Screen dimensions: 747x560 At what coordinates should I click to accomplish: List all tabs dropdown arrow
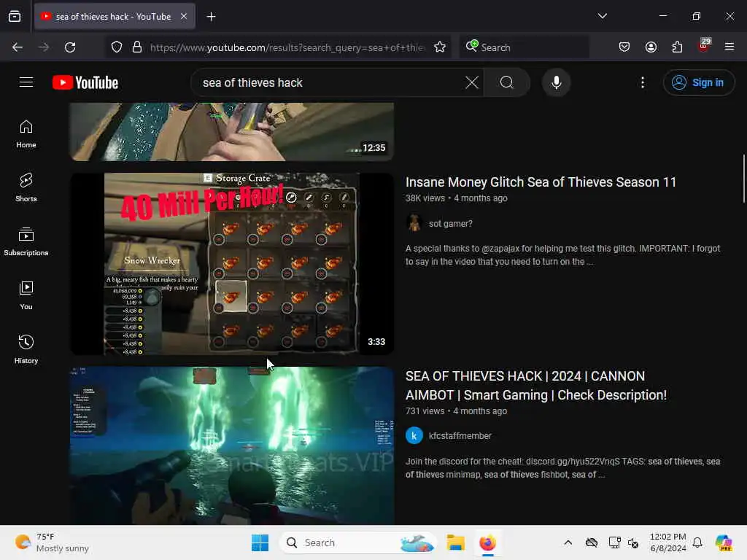[x=602, y=16]
